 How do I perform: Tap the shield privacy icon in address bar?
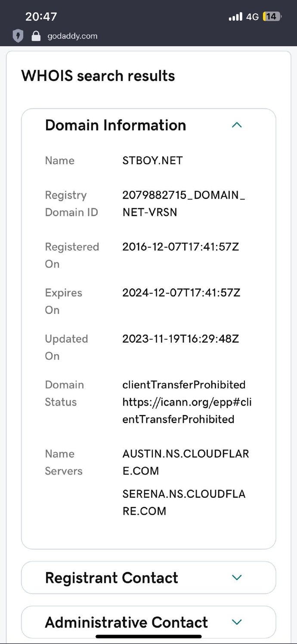[x=18, y=36]
